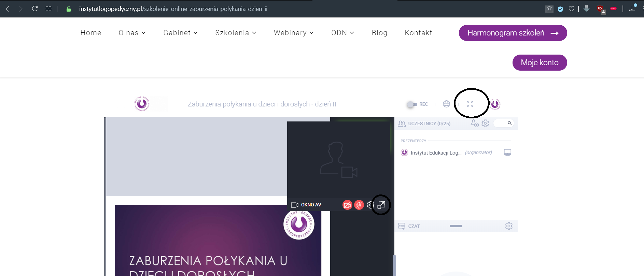This screenshot has width=644, height=276.
Task: Click the presenter screen share monitor icon
Action: coord(507,152)
